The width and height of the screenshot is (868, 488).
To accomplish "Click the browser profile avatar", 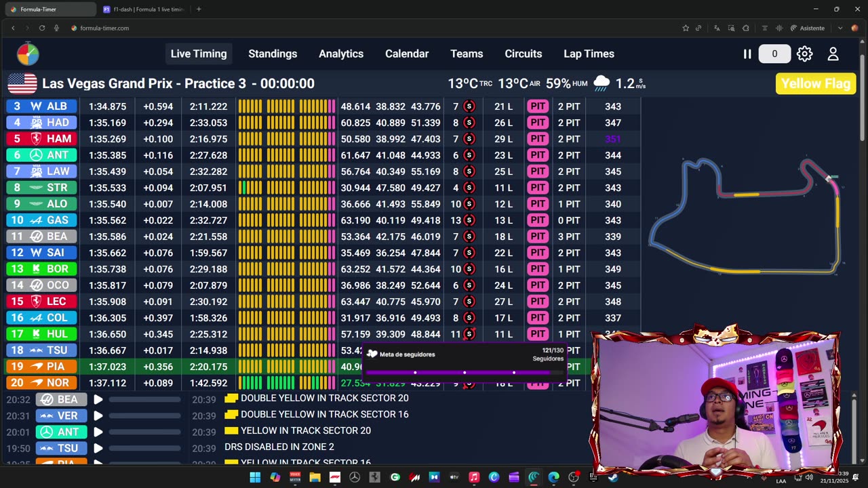I will (x=854, y=28).
